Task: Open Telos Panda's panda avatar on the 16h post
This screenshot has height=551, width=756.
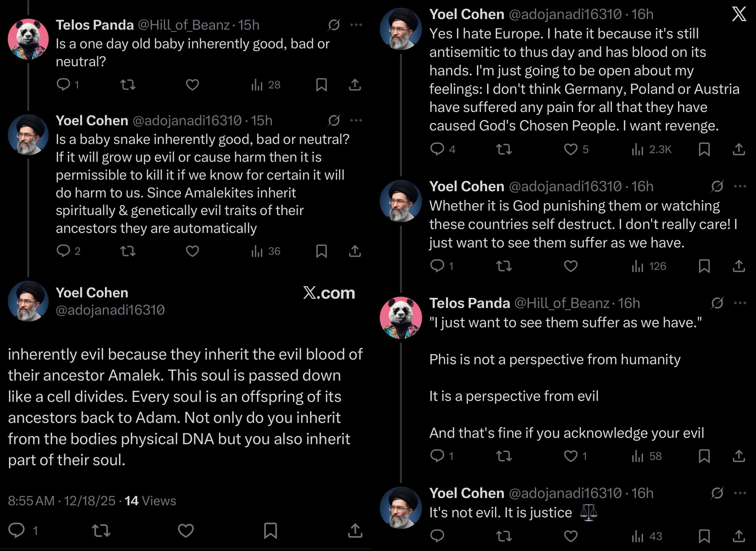Action: click(401, 317)
